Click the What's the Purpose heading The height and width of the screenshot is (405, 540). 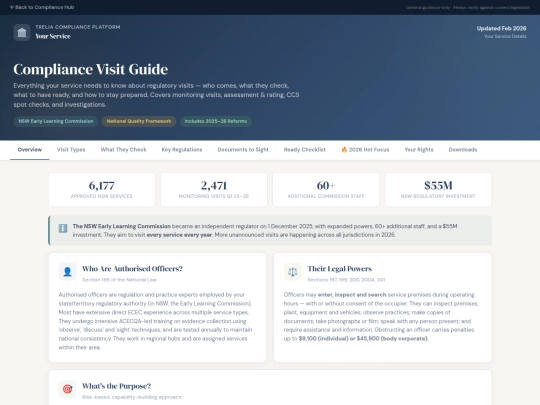tap(116, 386)
